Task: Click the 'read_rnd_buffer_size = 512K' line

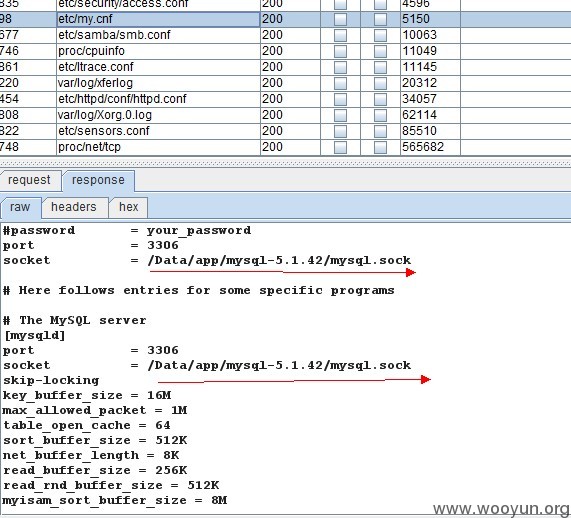Action: pos(111,486)
